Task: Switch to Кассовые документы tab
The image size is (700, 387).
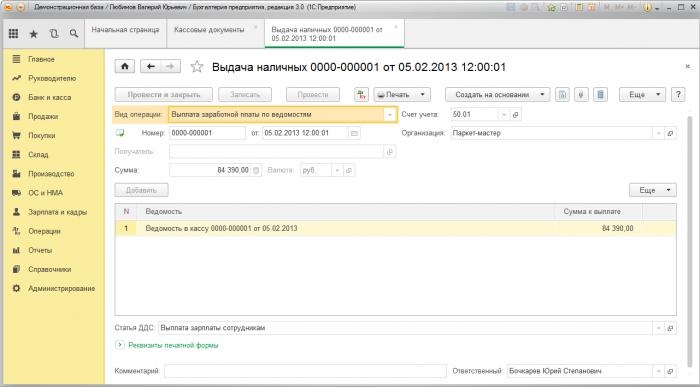Action: 209,30
